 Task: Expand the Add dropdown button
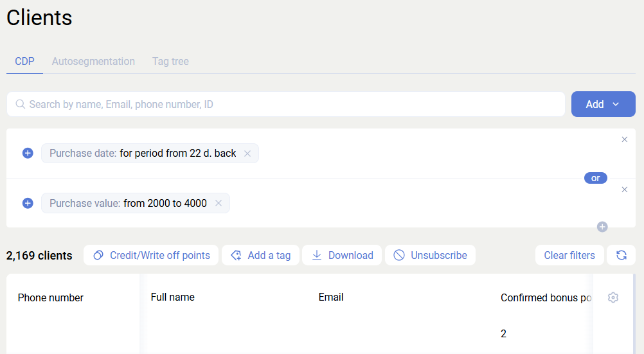coord(603,104)
